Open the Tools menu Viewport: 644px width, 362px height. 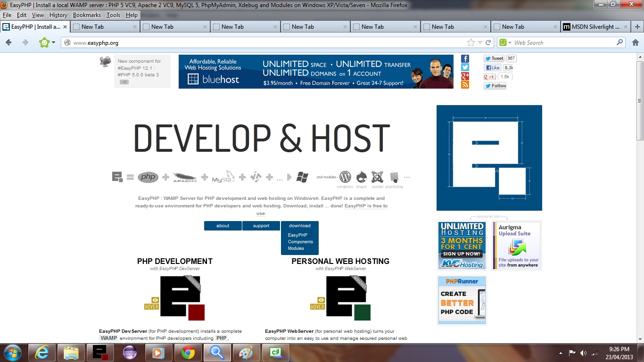pyautogui.click(x=113, y=15)
